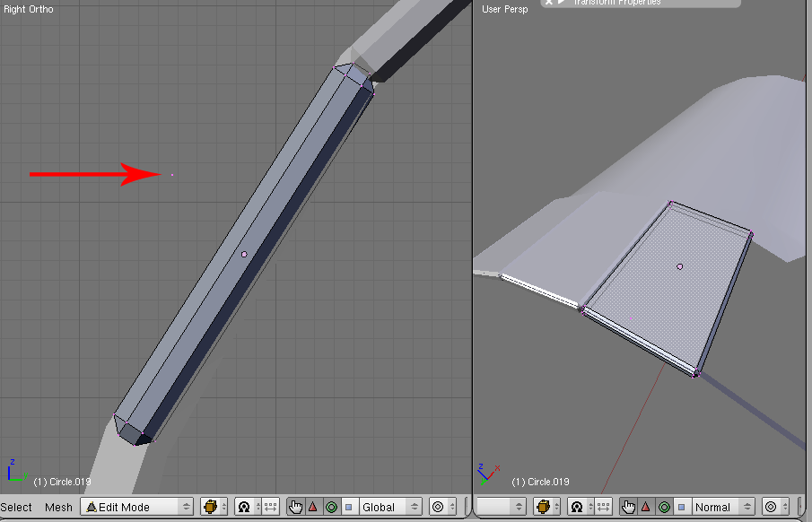Open the Mesh menu

coord(58,507)
